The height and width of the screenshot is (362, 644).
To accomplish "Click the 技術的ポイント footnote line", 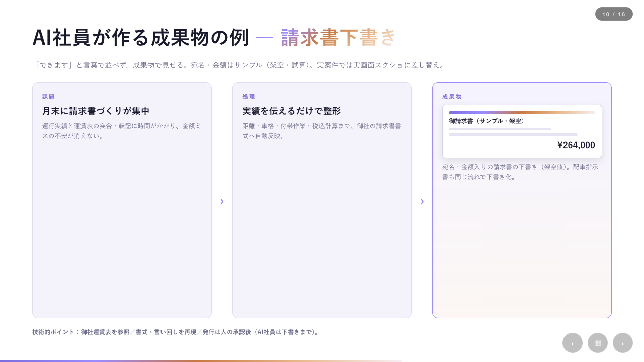I will click(176, 332).
